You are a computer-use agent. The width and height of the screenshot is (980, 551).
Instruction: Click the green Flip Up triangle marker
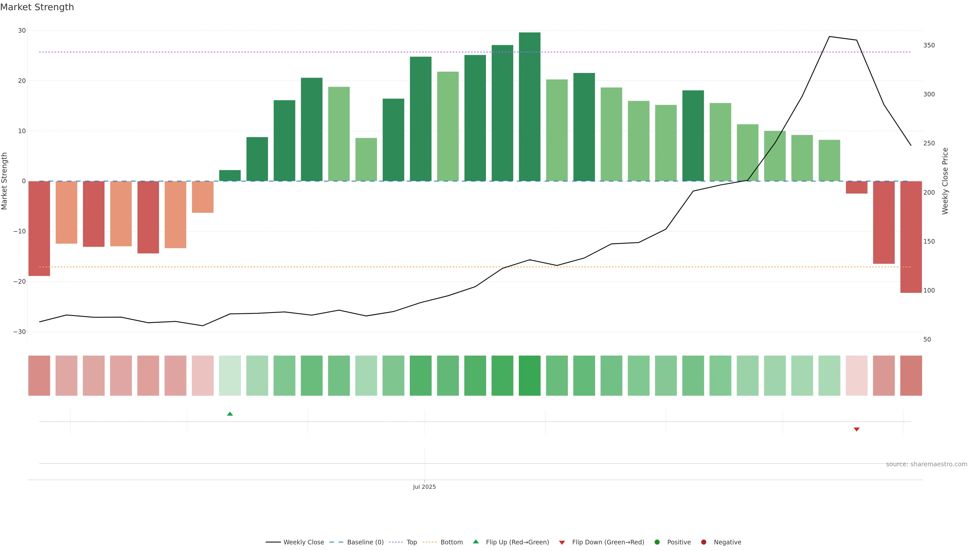(x=230, y=414)
